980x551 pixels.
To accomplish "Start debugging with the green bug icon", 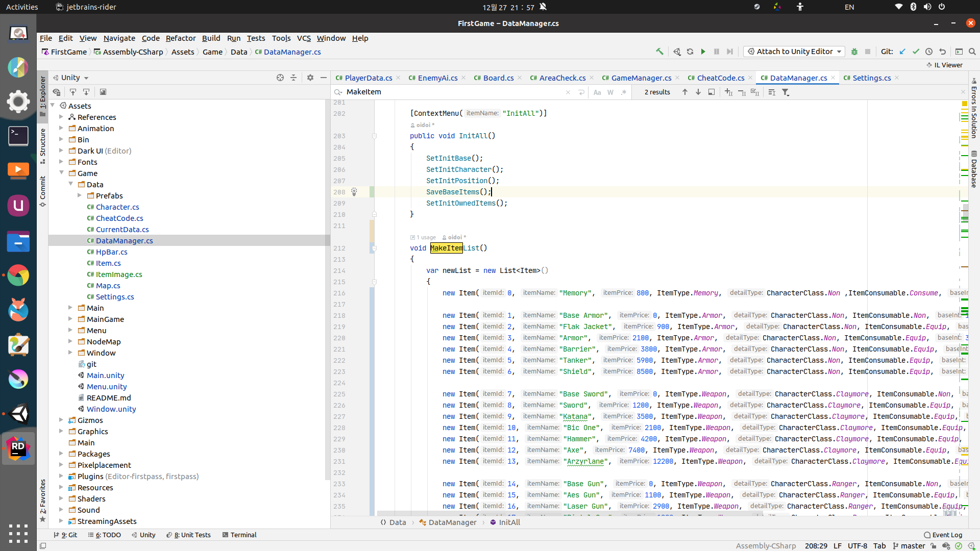I will click(x=854, y=52).
